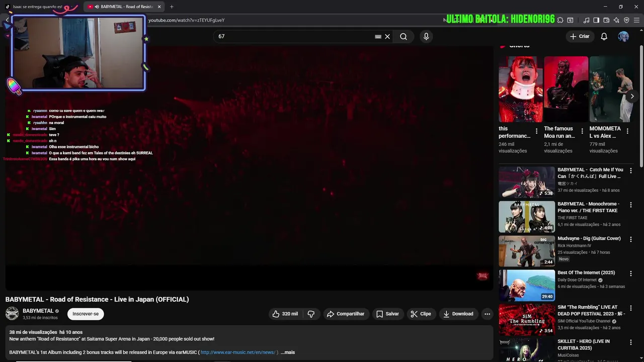Open the BABYMETAL channel avatar
Viewport: 644px width, 362px height.
coord(12,314)
